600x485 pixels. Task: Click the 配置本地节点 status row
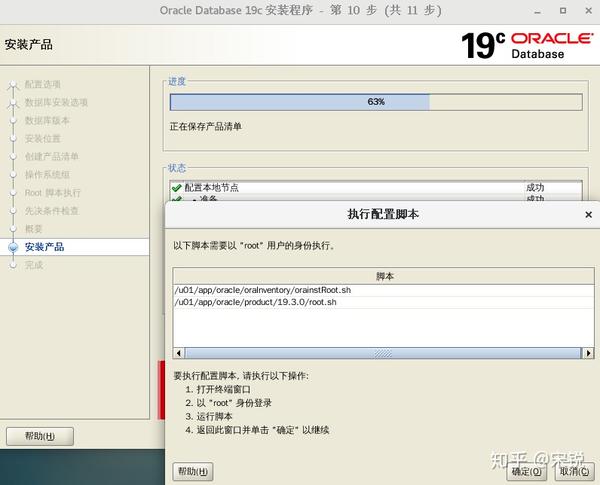coord(376,188)
